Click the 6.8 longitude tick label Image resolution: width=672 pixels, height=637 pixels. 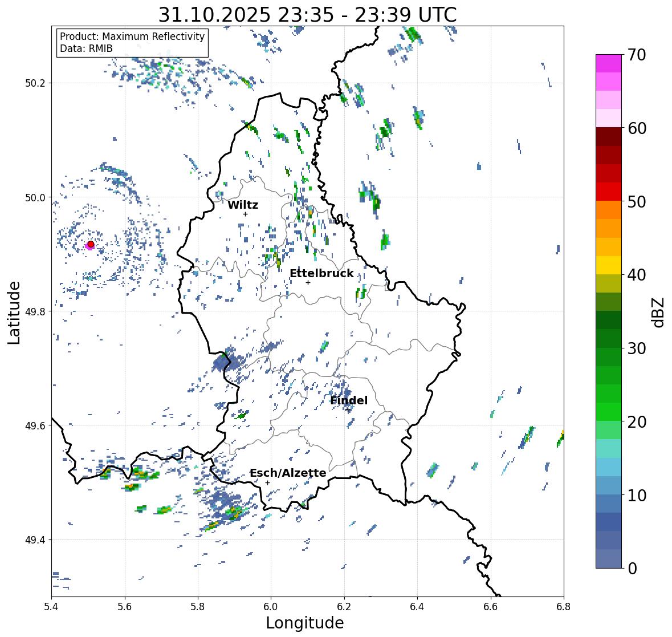(564, 607)
